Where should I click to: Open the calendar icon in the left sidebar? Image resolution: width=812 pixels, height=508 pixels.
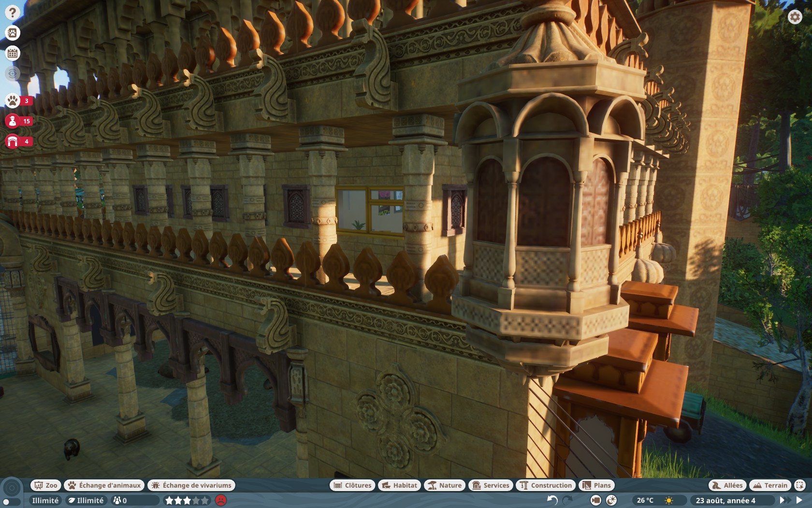(x=13, y=53)
